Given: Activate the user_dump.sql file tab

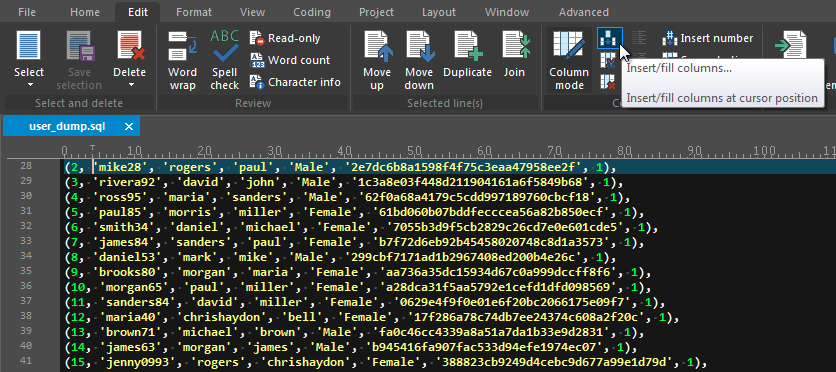Looking at the screenshot, I should coord(67,126).
